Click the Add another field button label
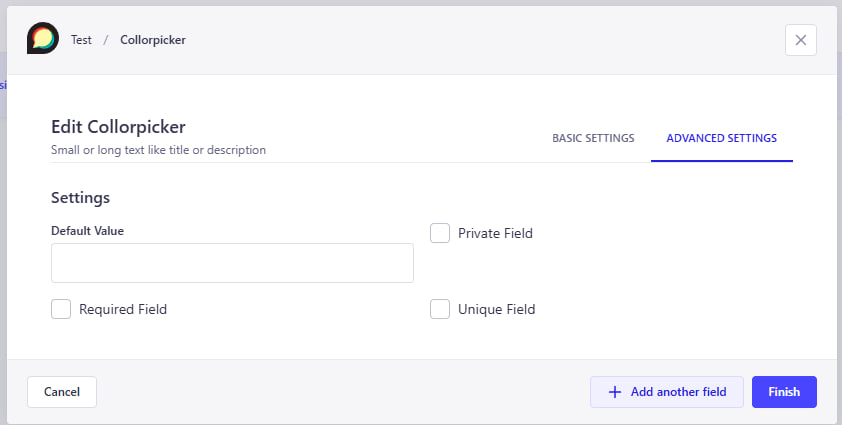The width and height of the screenshot is (842, 425). click(678, 392)
